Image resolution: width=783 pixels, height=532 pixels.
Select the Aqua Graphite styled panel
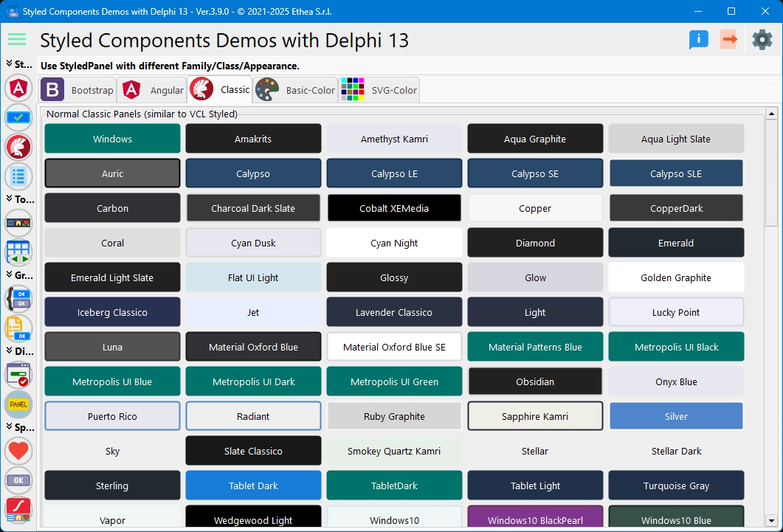click(534, 138)
